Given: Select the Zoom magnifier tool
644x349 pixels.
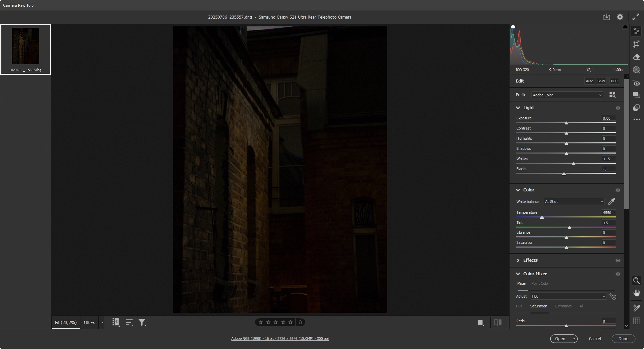Looking at the screenshot, I should point(636,281).
